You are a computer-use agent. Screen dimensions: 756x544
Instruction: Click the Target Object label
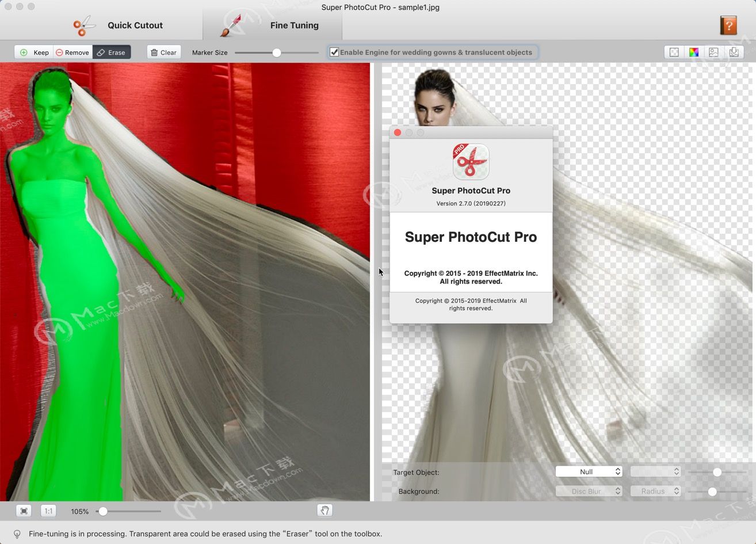point(416,472)
